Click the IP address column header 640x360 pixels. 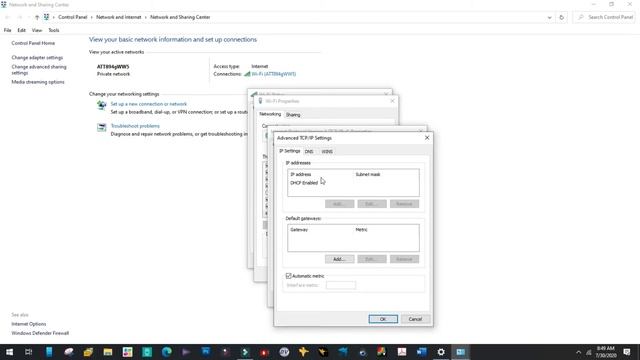(301, 174)
